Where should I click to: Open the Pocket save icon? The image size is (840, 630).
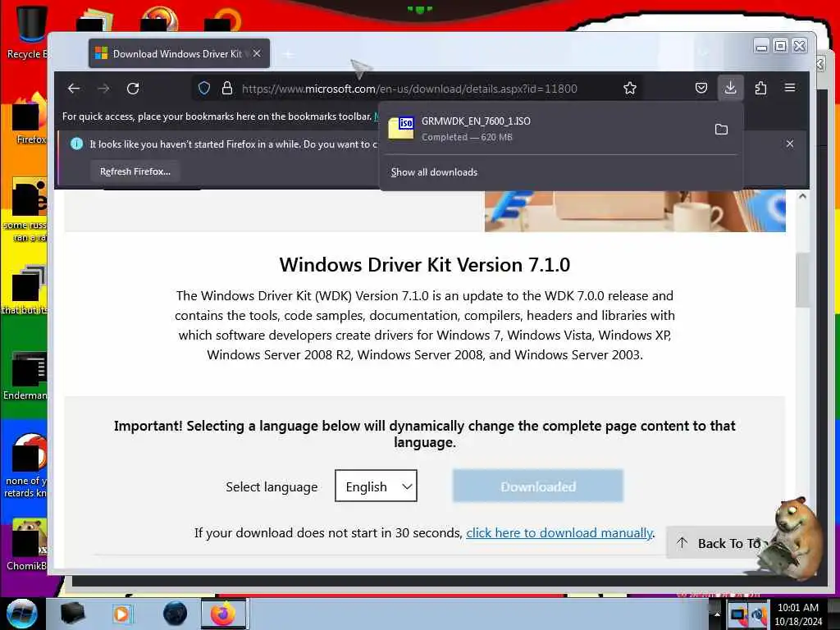click(701, 88)
